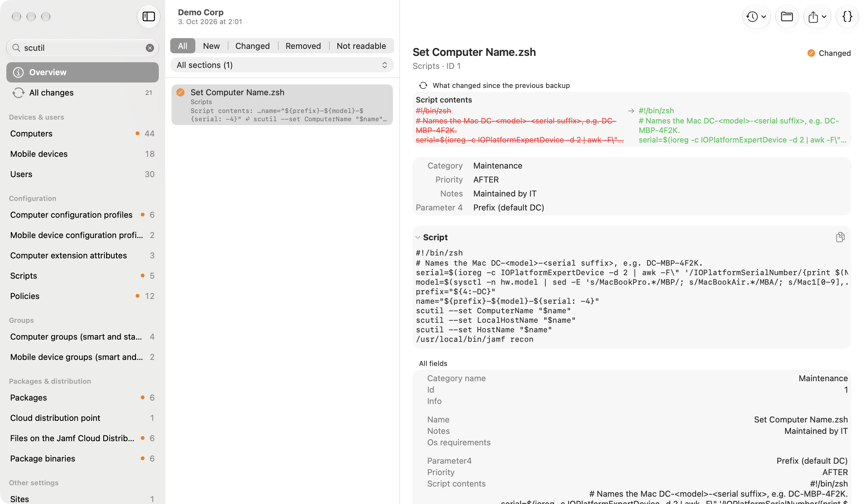Open the Users section
Screen dimensions: 864x504
tap(82, 174)
